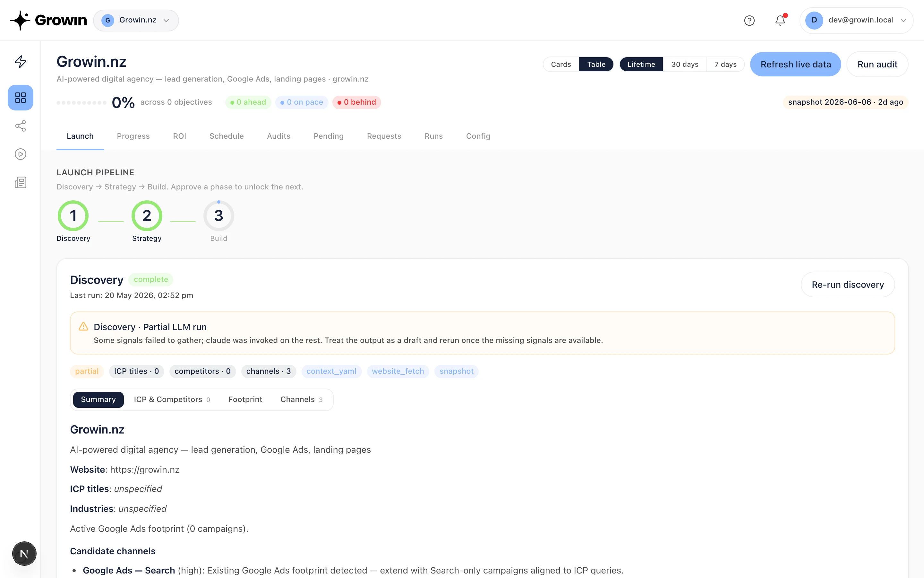Image resolution: width=924 pixels, height=578 pixels.
Task: Click the 0 ahead badge
Action: click(248, 102)
